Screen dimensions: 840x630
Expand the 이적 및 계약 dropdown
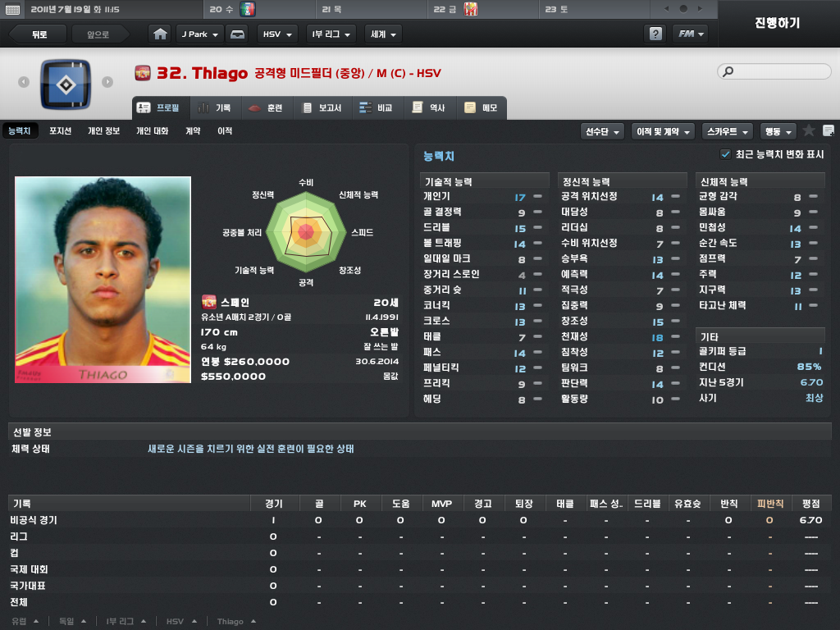[663, 131]
